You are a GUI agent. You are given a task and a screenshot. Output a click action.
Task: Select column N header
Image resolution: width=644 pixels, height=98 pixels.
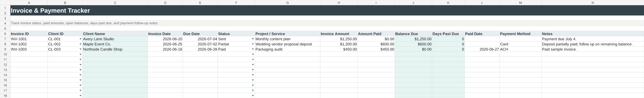[592, 3]
